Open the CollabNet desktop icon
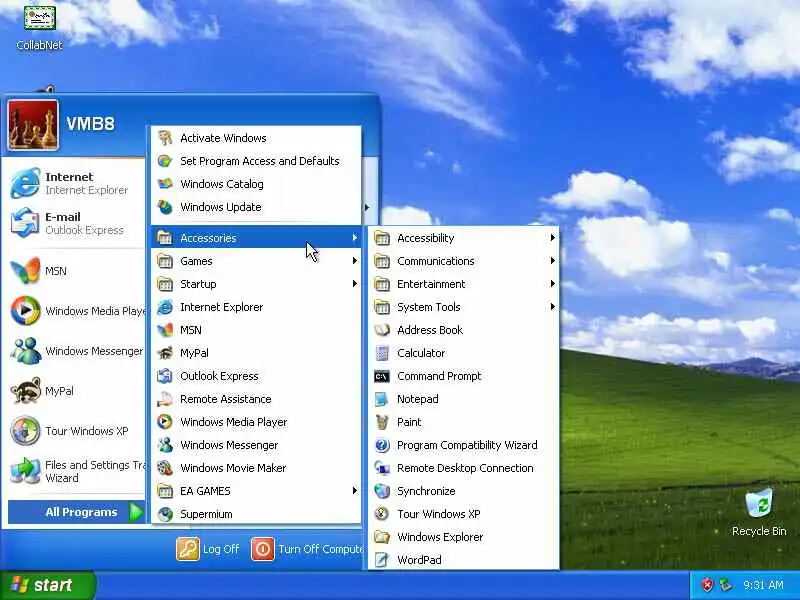Screen dimensions: 800x600 [x=39, y=17]
